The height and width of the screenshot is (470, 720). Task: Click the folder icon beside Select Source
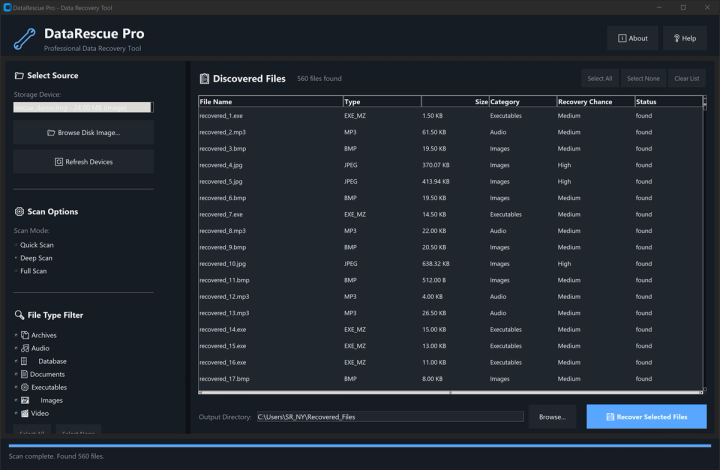pos(19,76)
